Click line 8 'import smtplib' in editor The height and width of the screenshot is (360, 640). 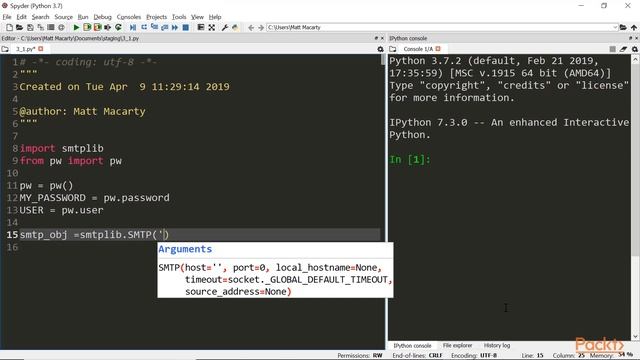click(x=62, y=149)
